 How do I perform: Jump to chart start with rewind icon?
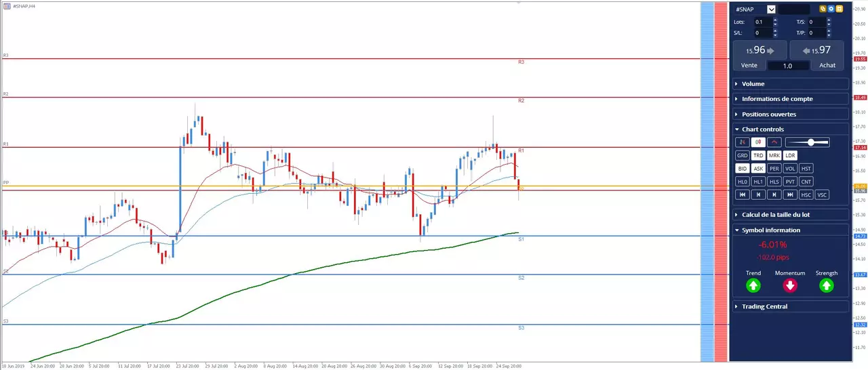pyautogui.click(x=743, y=194)
